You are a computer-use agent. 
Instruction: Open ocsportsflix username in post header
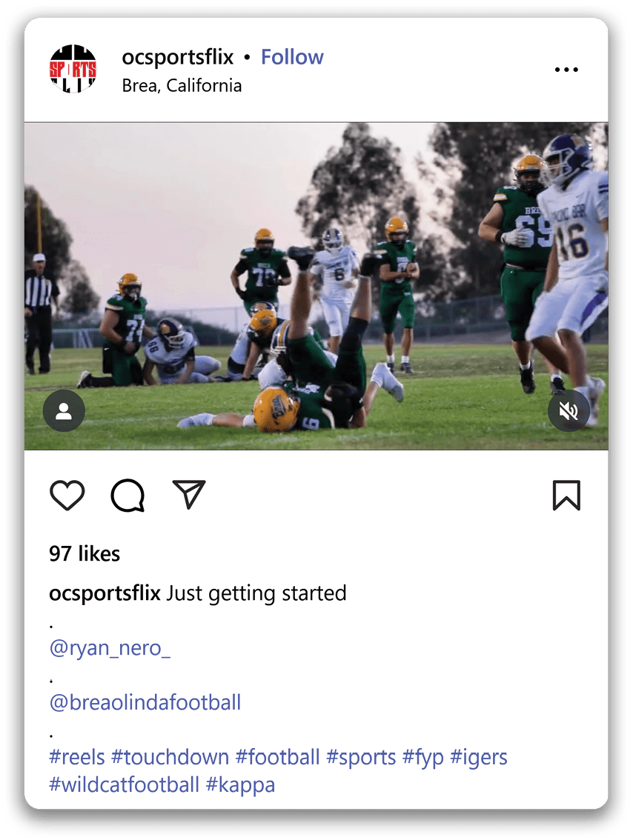pos(177,57)
